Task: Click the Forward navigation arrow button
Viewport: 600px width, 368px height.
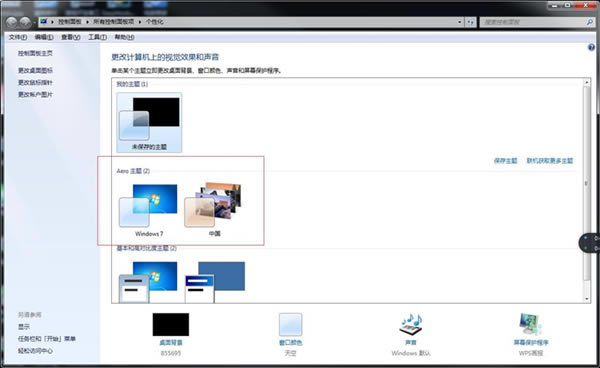Action: click(x=25, y=23)
